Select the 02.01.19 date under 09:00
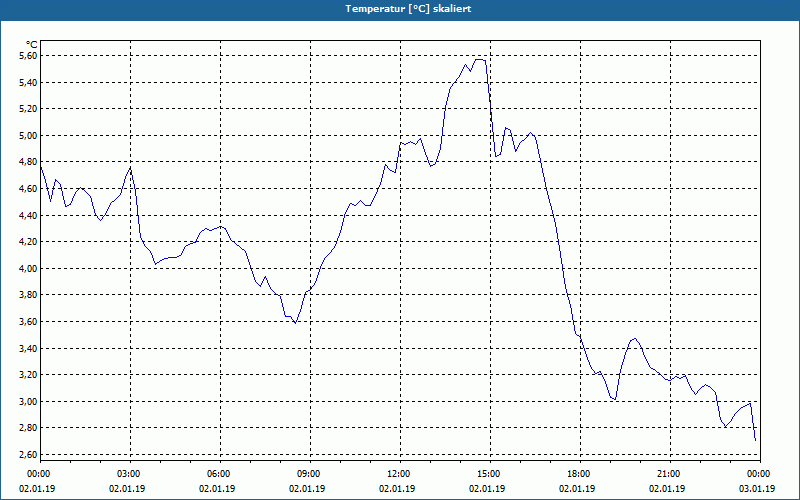 pos(307,488)
